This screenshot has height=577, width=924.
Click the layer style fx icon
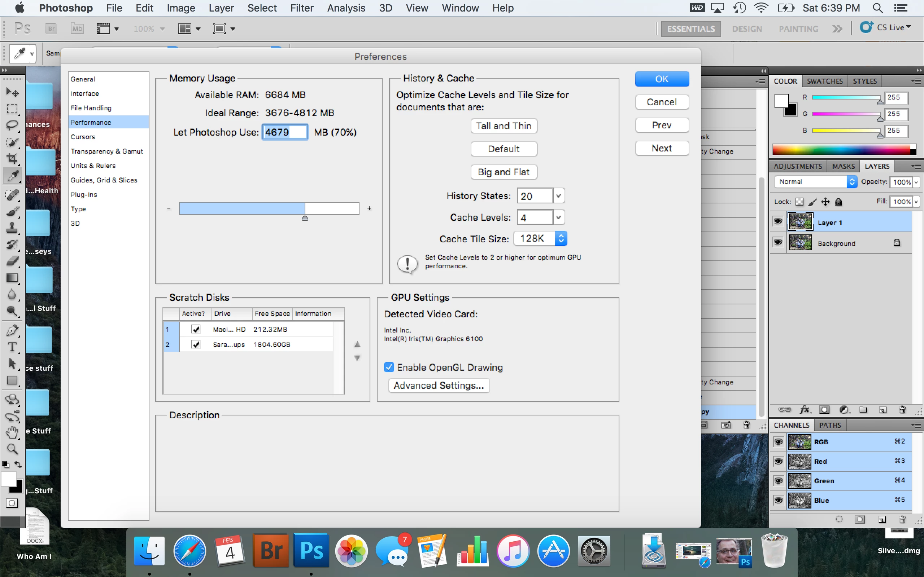pyautogui.click(x=805, y=410)
